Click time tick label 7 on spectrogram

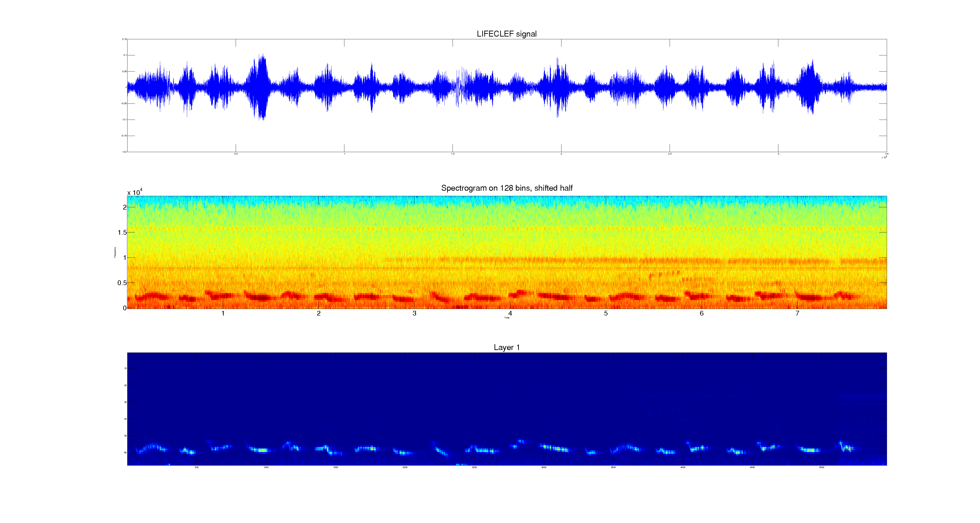(x=797, y=313)
